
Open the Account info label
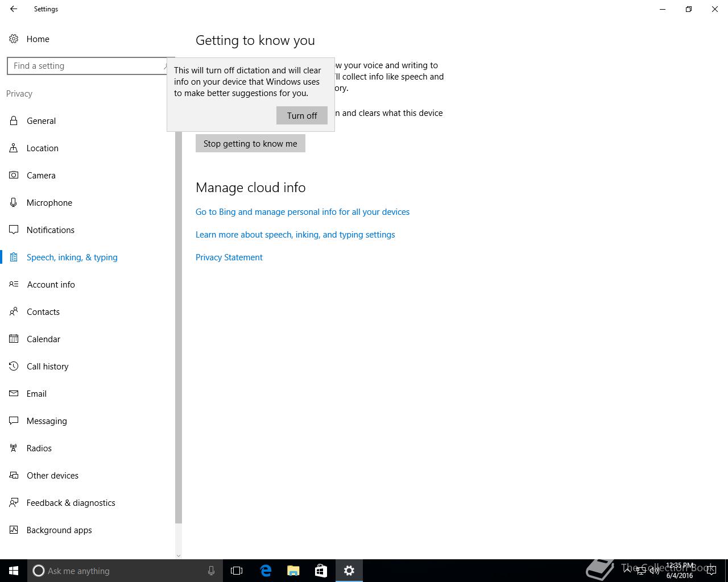click(51, 284)
